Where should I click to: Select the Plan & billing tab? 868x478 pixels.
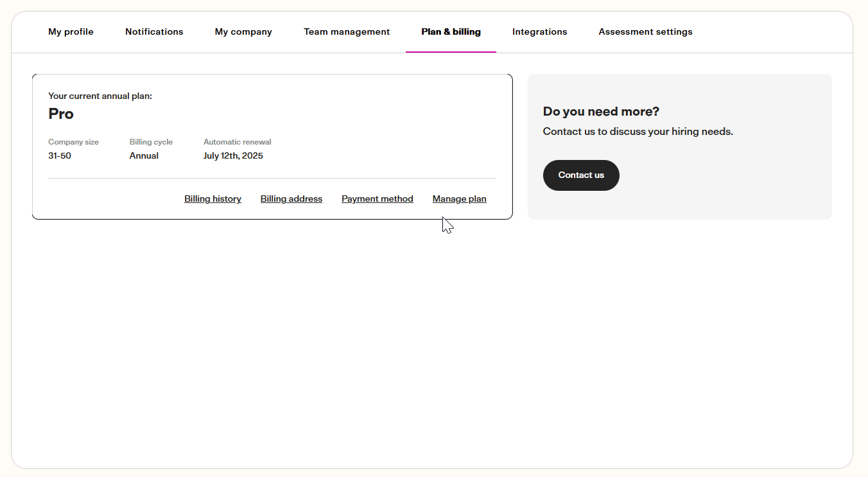point(451,31)
